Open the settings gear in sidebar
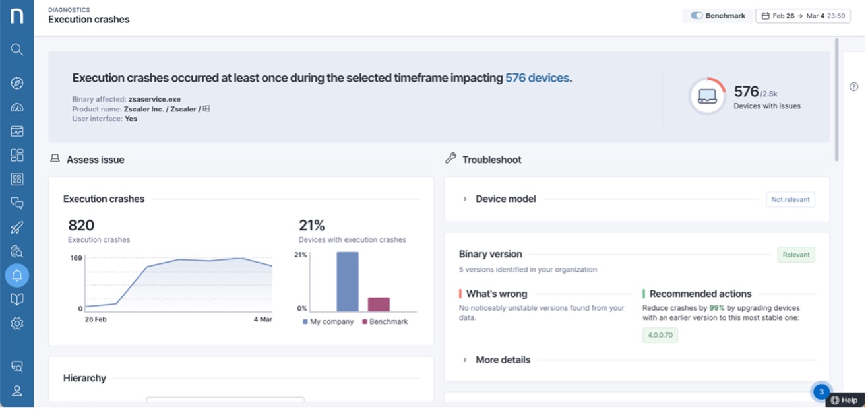868x409 pixels. tap(17, 323)
